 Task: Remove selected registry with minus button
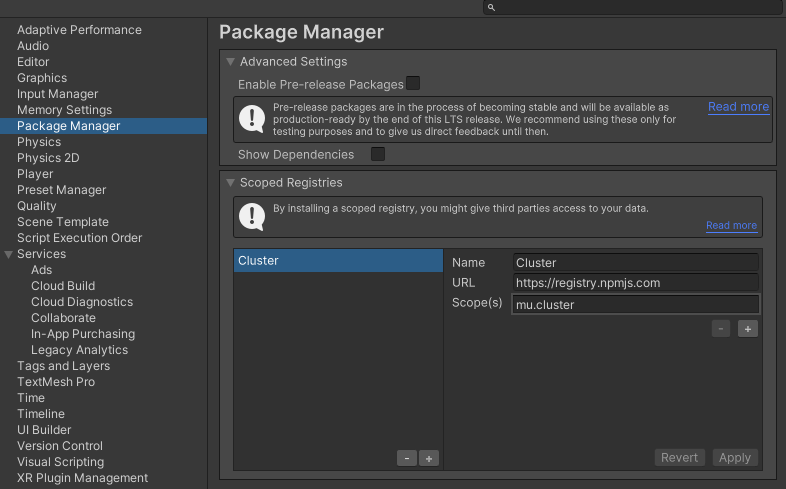pyautogui.click(x=407, y=458)
